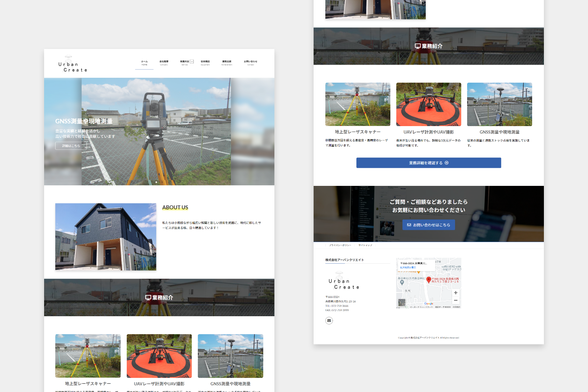This screenshot has height=392, width=588.
Task: Open the プライバシーポリシー footer link
Action: (340, 245)
